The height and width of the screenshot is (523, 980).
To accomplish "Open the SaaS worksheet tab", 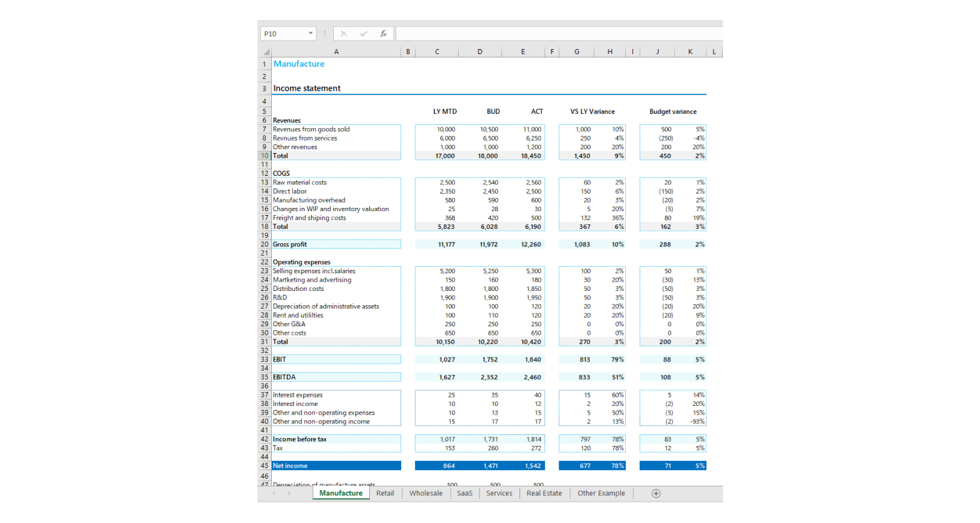I will click(x=464, y=494).
